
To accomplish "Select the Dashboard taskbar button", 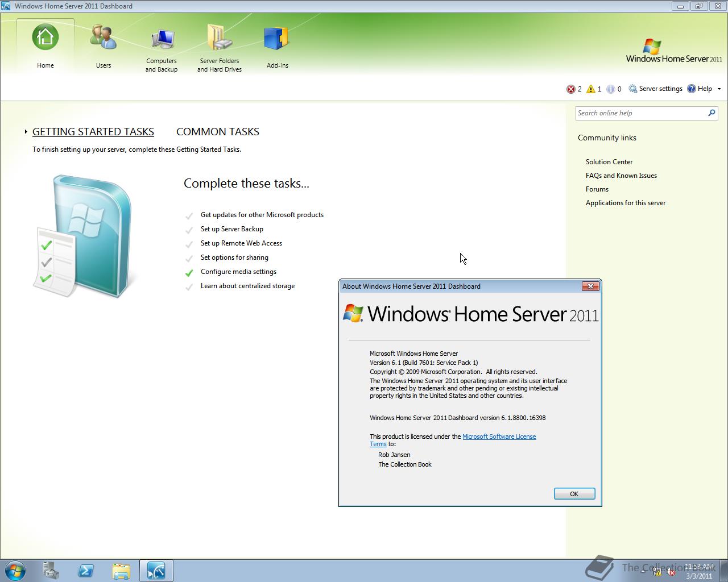I will tap(156, 571).
